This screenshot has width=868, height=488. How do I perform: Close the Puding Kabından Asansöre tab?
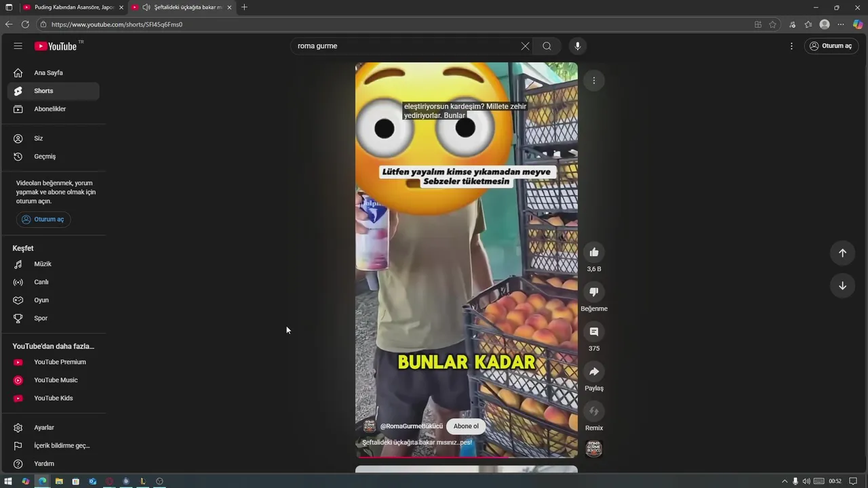(121, 7)
